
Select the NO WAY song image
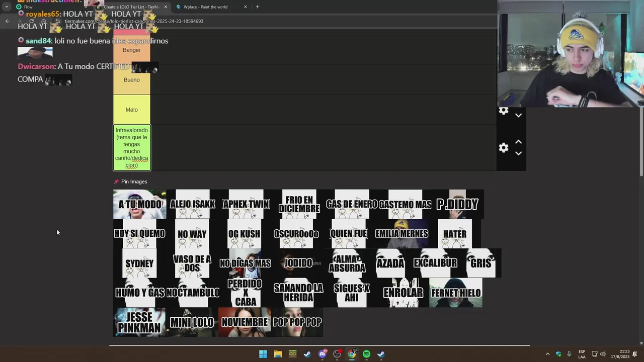[x=192, y=234]
